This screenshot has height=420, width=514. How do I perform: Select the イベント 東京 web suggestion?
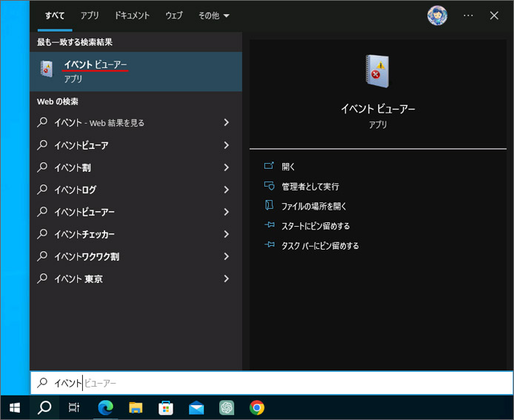point(136,279)
